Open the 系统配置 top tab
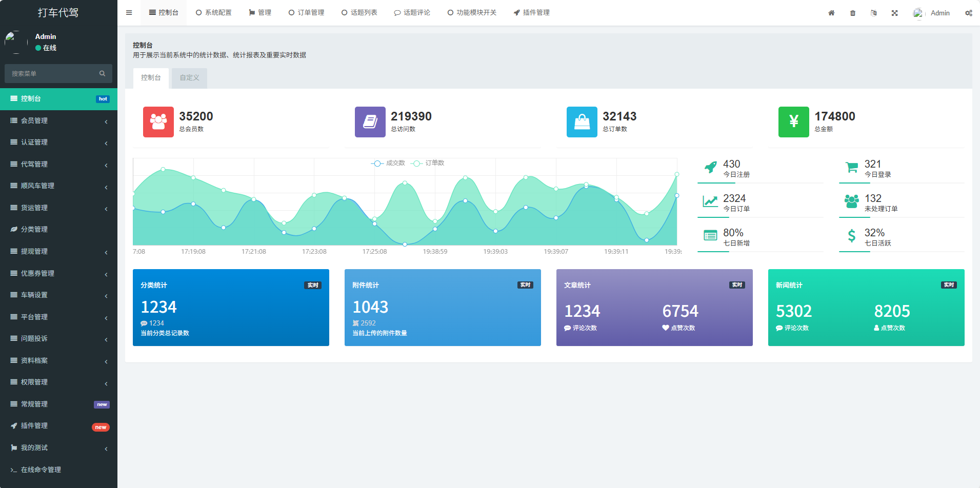 click(x=213, y=13)
